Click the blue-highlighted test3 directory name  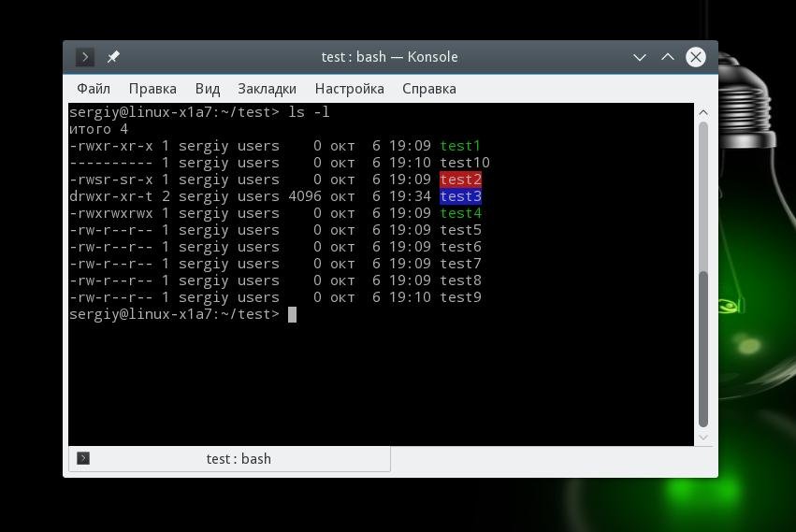point(460,196)
